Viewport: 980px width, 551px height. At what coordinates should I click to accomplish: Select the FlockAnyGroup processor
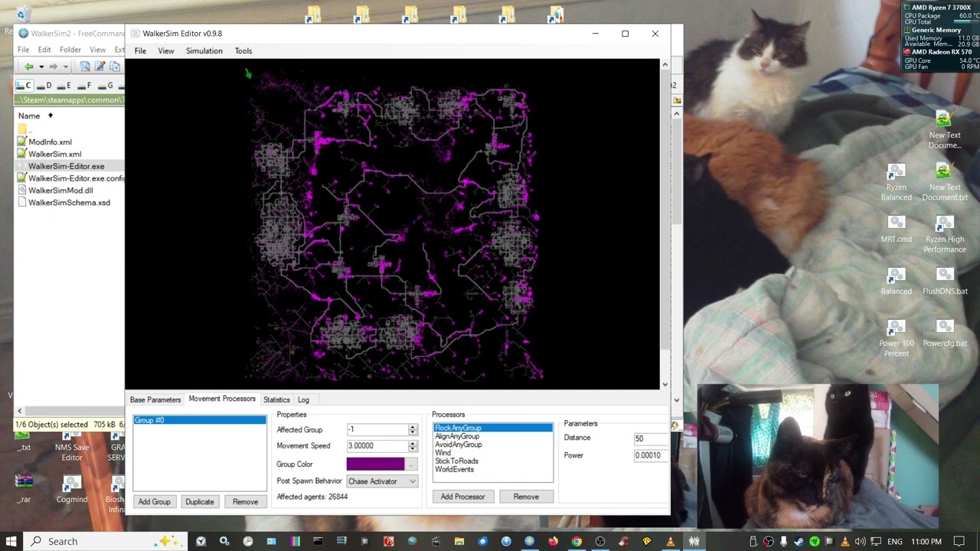492,428
